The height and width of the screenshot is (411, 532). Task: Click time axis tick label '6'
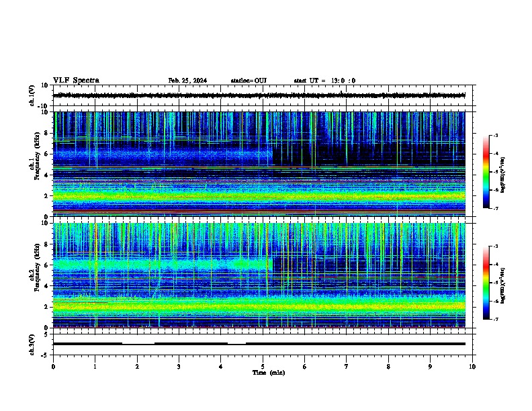(x=304, y=367)
